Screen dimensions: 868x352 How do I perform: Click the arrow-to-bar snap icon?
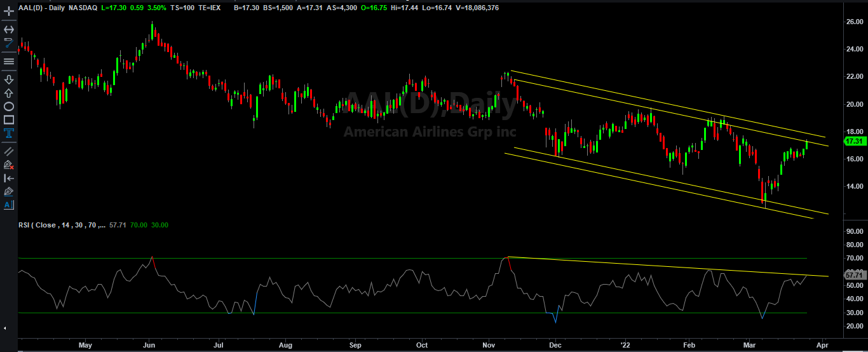click(9, 178)
